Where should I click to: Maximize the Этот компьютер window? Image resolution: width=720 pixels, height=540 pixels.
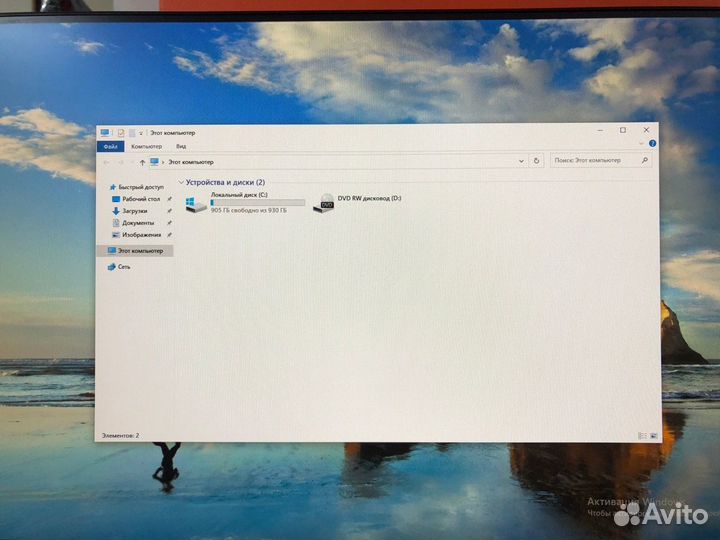coord(623,130)
